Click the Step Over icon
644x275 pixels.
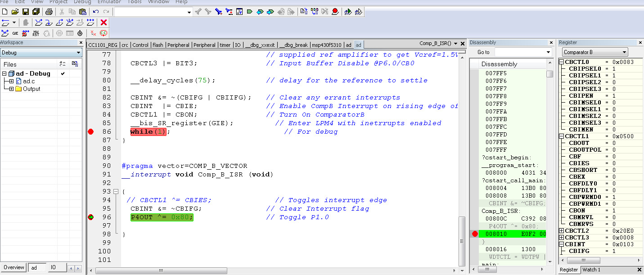[39, 22]
